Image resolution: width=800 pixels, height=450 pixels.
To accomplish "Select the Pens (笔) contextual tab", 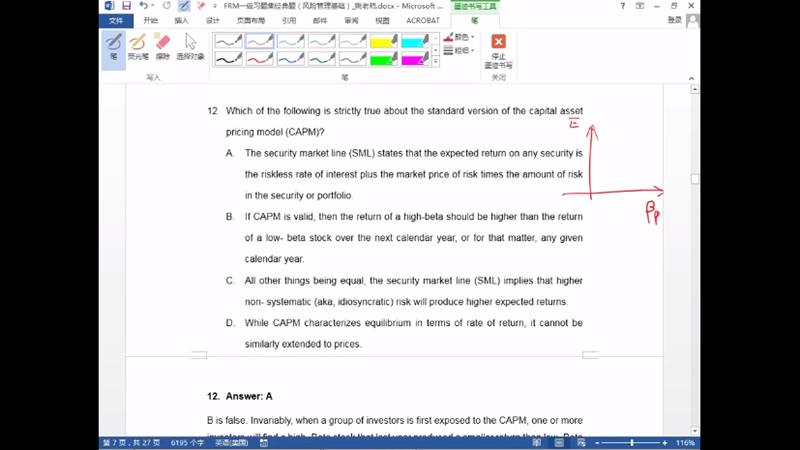I will click(x=474, y=20).
